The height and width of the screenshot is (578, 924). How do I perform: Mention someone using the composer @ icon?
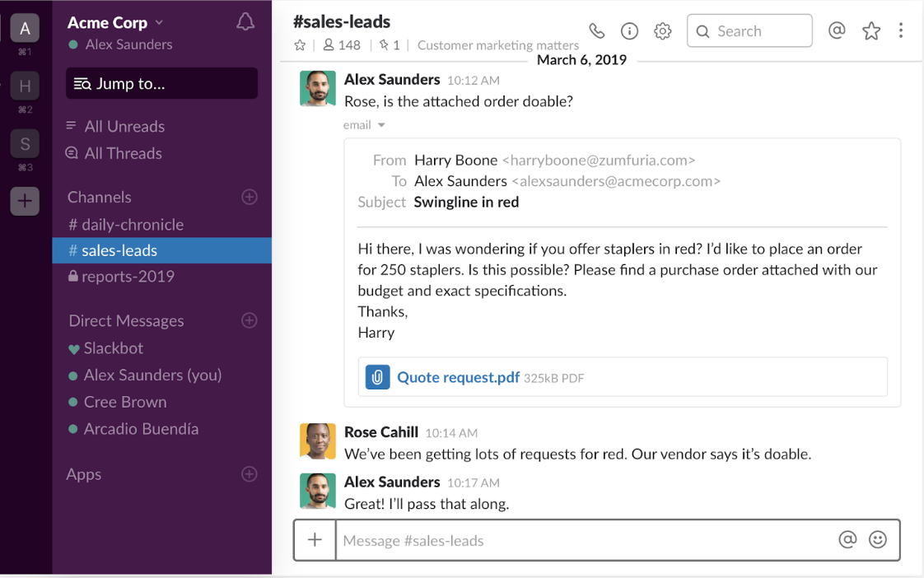(x=847, y=539)
